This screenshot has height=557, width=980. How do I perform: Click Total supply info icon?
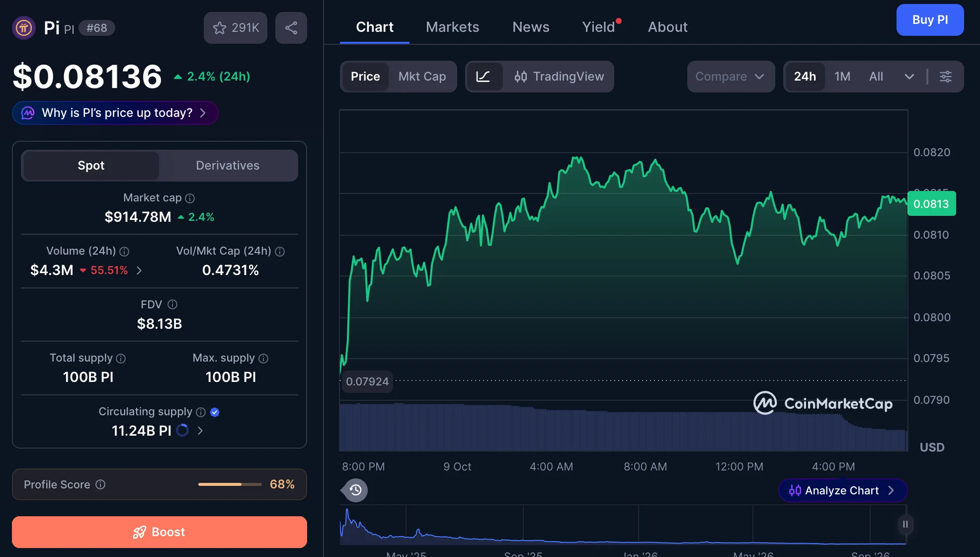point(121,359)
